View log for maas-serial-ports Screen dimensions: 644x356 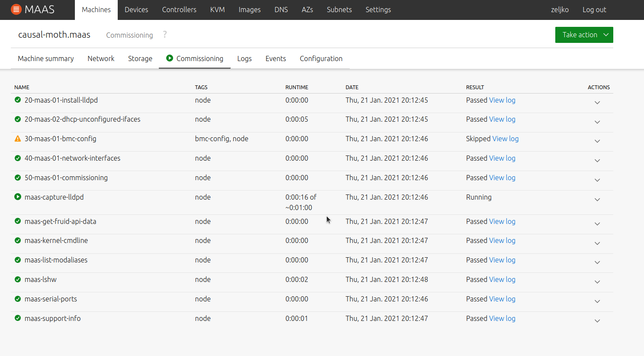coord(502,299)
